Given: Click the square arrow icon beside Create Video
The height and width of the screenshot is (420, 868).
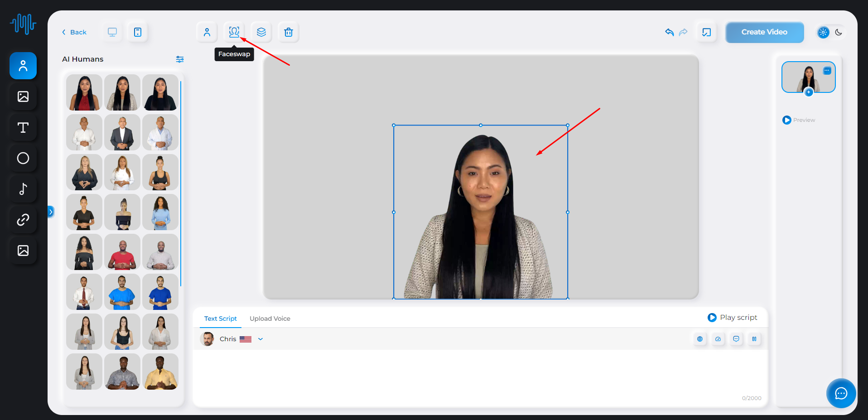Looking at the screenshot, I should [707, 32].
